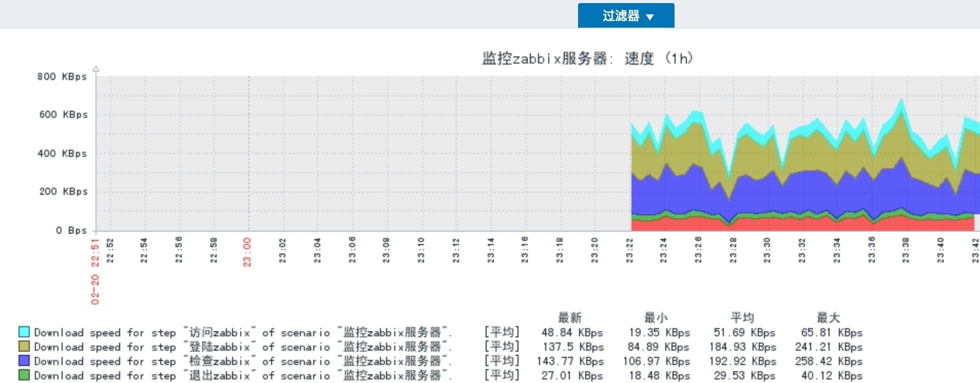Click the latest value 137.5 KBps
Viewport: 980px width, 383px height.
click(x=573, y=347)
